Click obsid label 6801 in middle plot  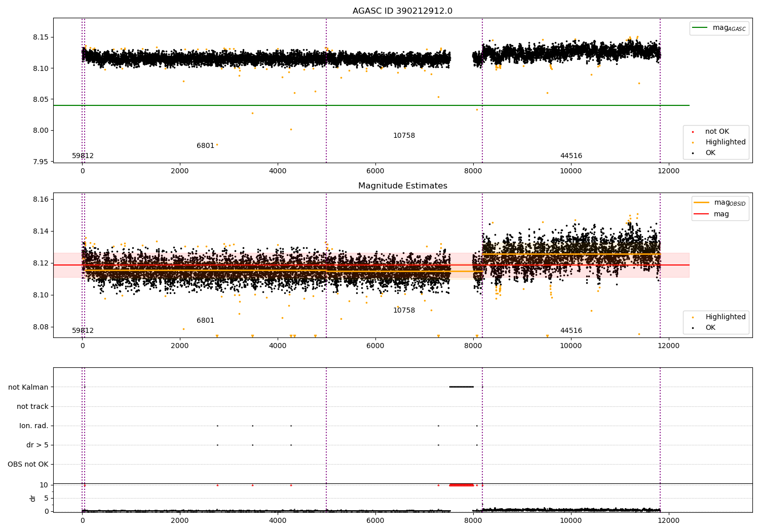point(206,321)
